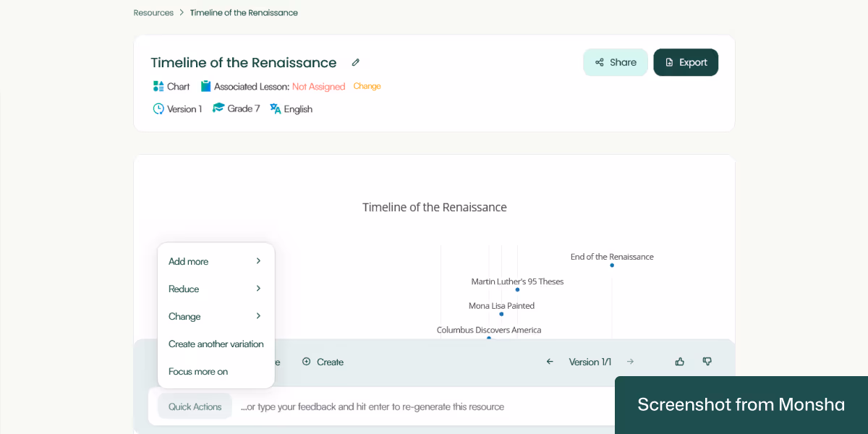Click the Version 1 clock icon
The width and height of the screenshot is (868, 434).
point(158,109)
